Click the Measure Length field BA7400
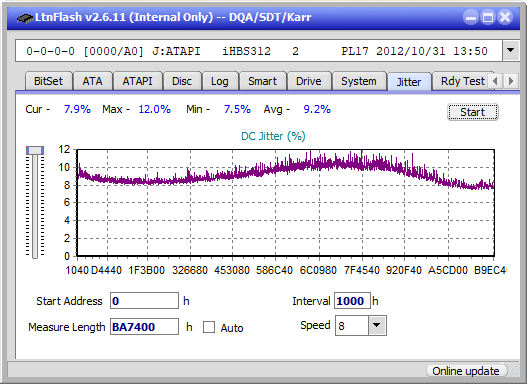 (x=144, y=327)
